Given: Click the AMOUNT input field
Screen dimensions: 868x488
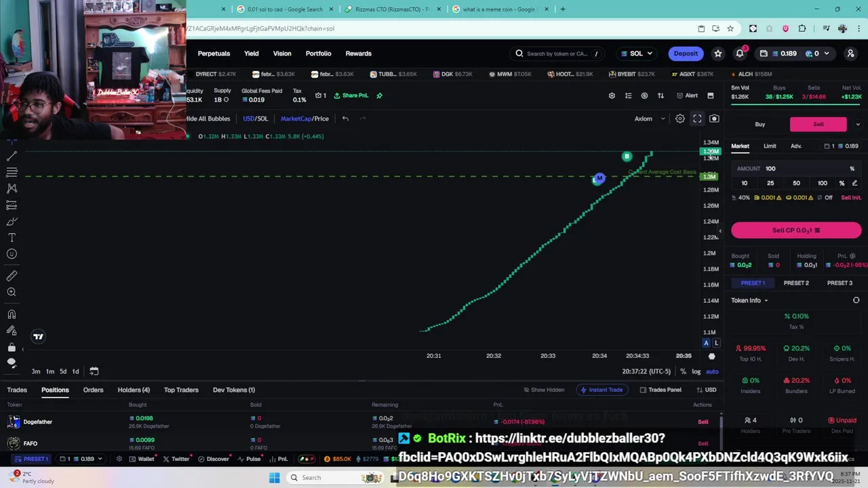Looking at the screenshot, I should pyautogui.click(x=796, y=169).
